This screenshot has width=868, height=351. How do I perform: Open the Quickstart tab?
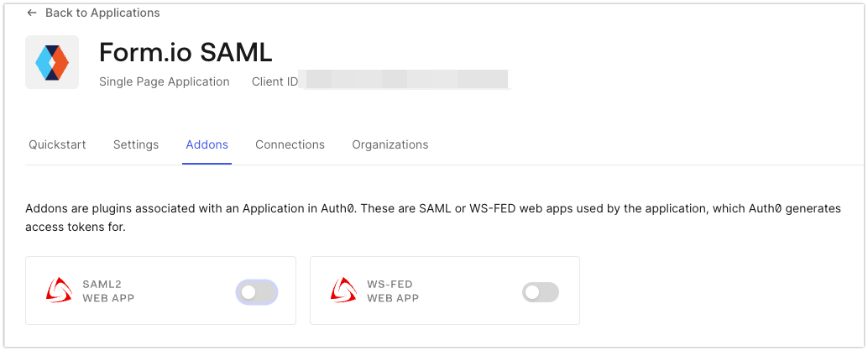point(57,144)
